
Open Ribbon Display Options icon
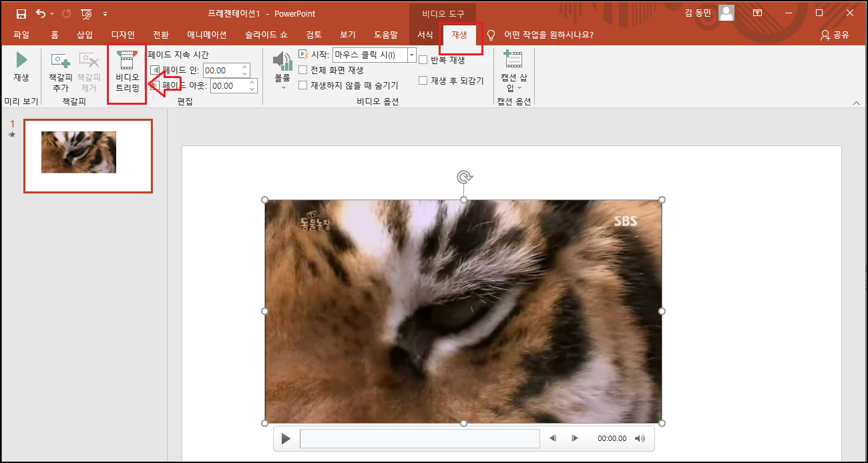click(x=758, y=13)
